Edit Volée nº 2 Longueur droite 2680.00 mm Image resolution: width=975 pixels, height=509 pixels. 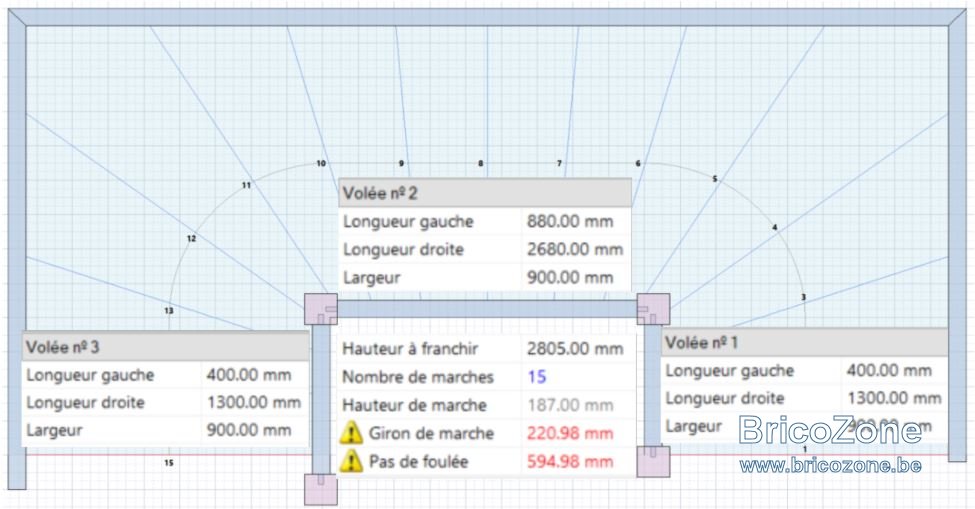click(575, 249)
